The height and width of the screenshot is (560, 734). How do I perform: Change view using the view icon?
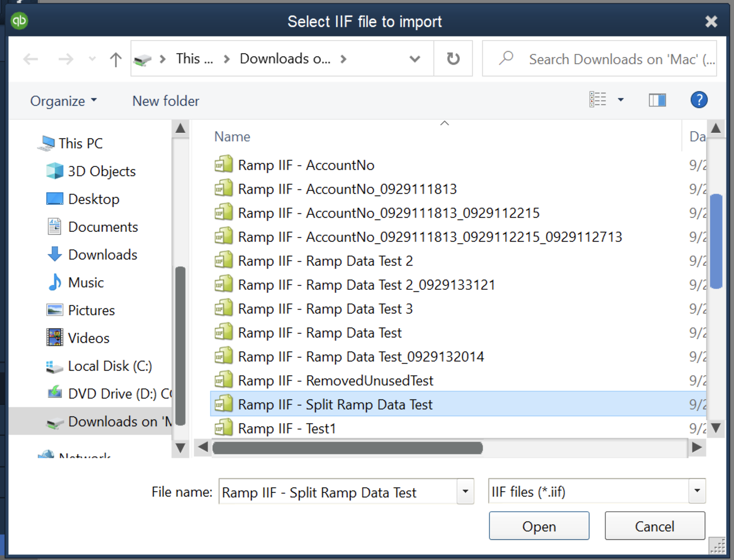tap(598, 100)
